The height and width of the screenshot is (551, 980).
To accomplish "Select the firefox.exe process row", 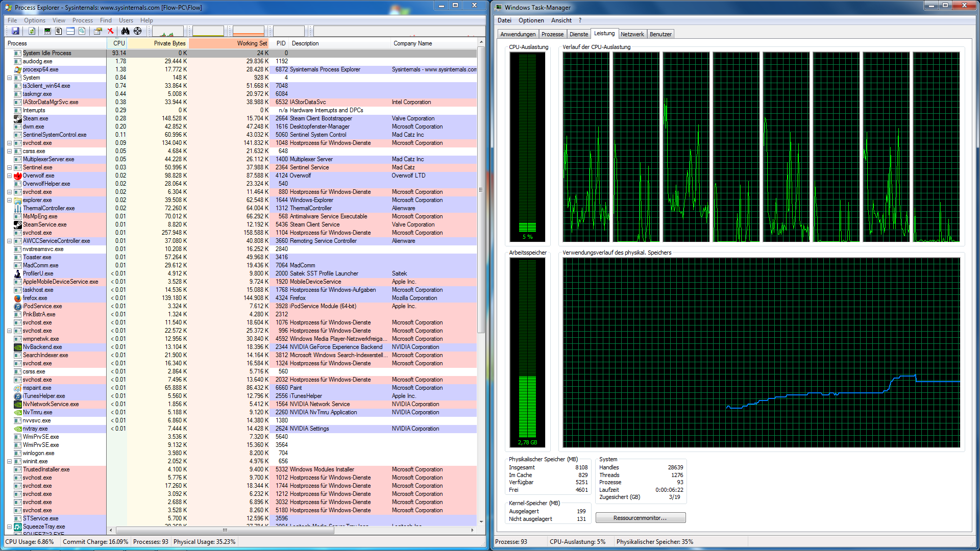I will (x=35, y=298).
